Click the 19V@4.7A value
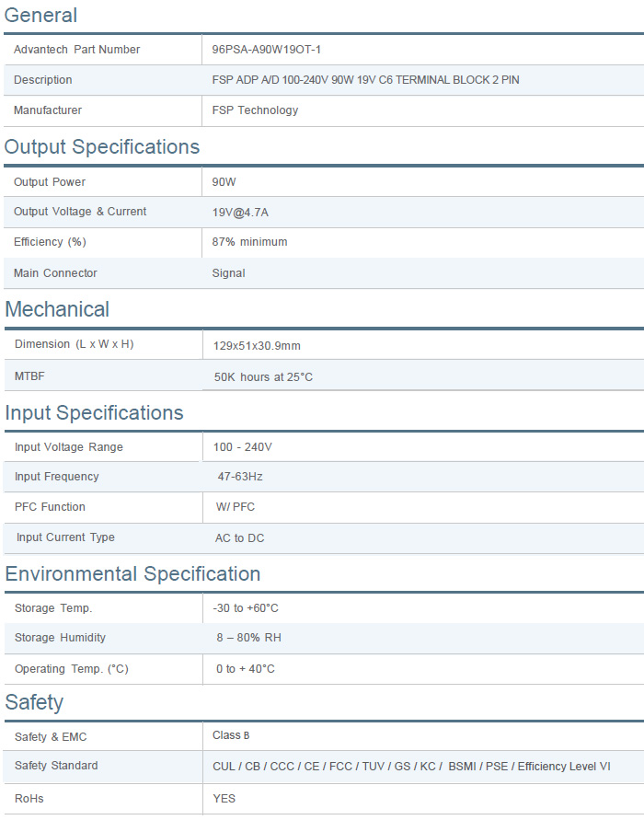Viewport: 644px width, 820px height. (240, 213)
